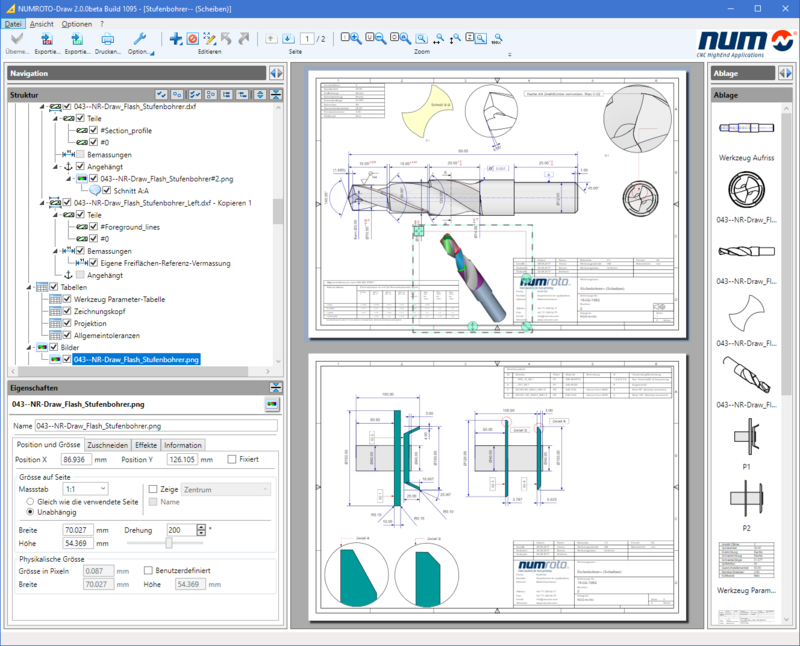Screen dimensions: 800x646
Task: Switch to the Zuschneiden tab
Action: (106, 445)
